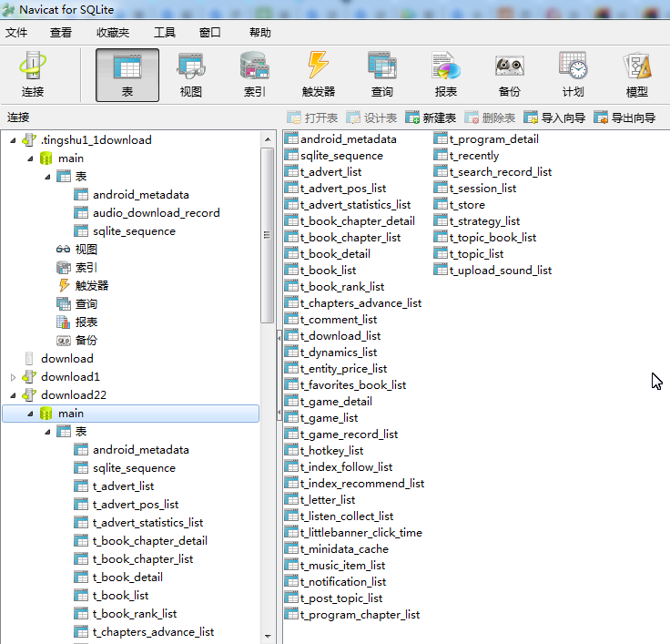The image size is (670, 644).
Task: Expand the download1 connection node
Action: 13,377
